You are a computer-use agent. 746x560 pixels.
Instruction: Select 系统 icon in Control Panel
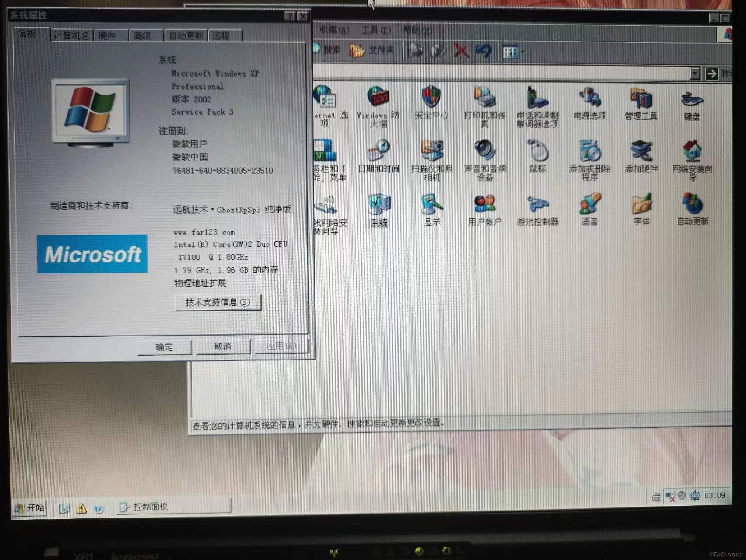click(x=379, y=210)
